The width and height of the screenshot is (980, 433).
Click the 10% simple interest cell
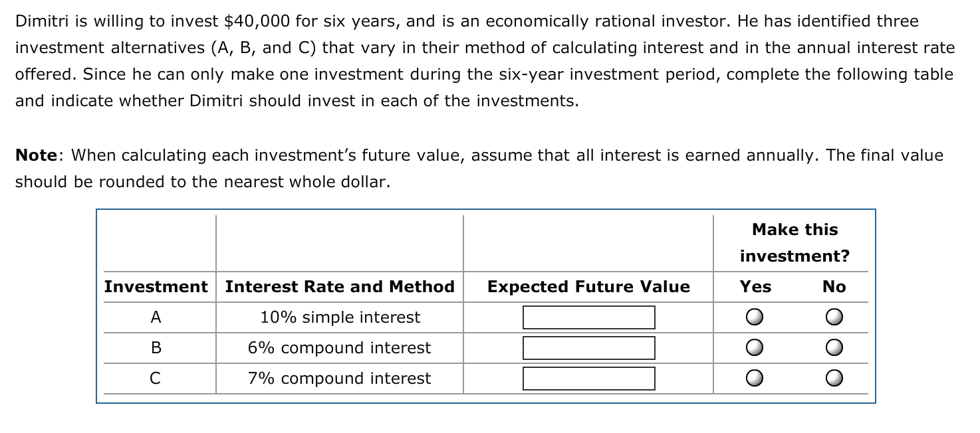pos(340,317)
